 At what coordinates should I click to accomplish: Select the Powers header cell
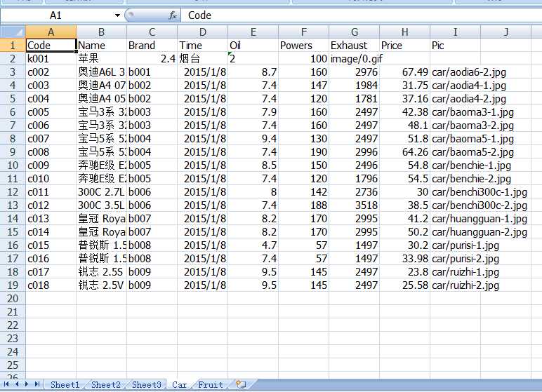(303, 46)
